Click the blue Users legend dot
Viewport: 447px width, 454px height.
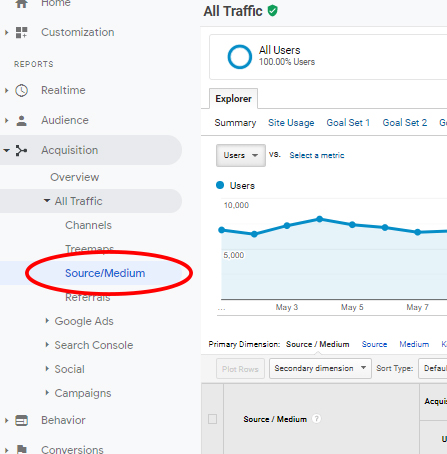click(x=220, y=185)
